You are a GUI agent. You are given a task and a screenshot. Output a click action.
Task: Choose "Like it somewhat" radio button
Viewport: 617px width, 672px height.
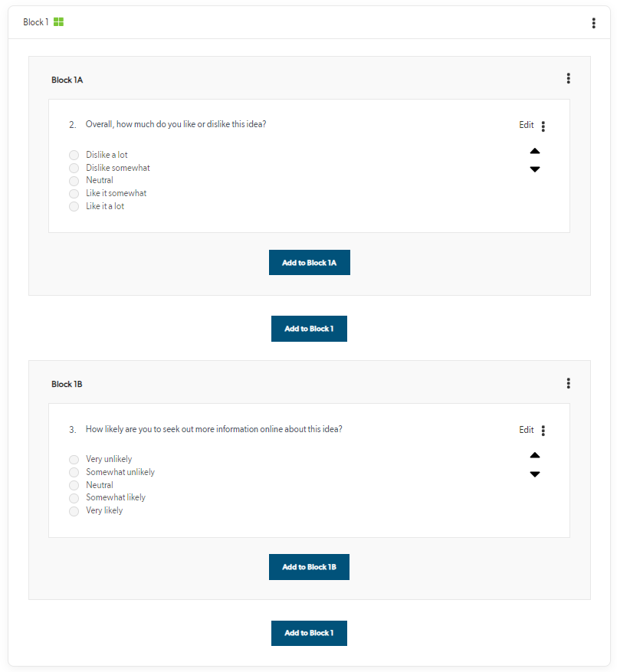(74, 194)
